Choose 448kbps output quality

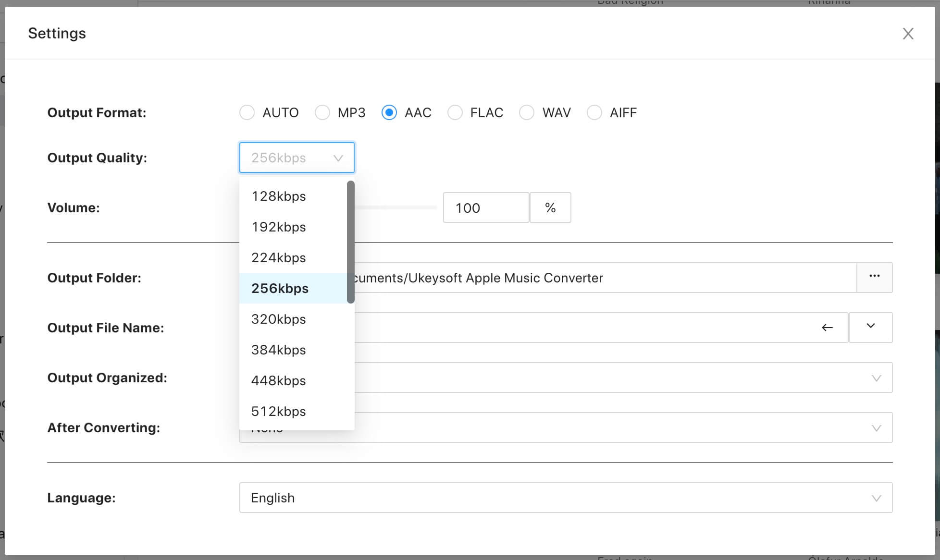[x=279, y=381]
